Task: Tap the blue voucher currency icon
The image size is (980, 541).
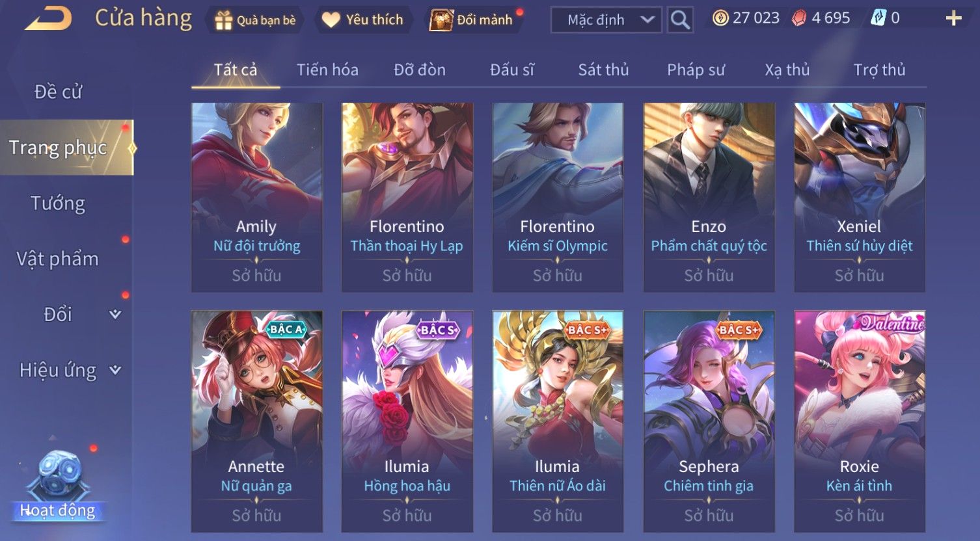Action: [878, 18]
